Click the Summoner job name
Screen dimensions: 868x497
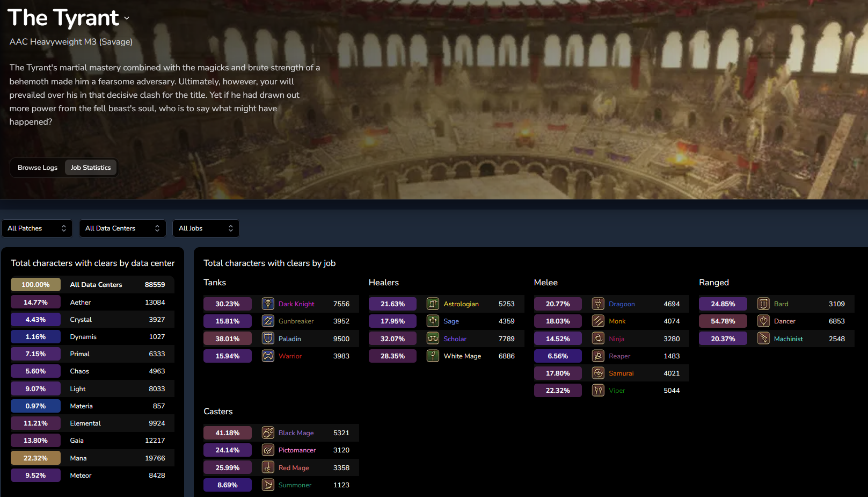pyautogui.click(x=295, y=485)
